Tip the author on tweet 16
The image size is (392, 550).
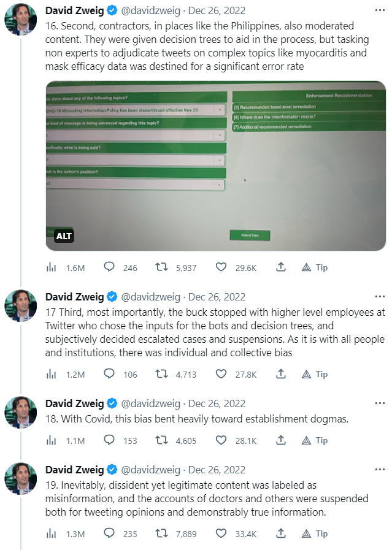pyautogui.click(x=307, y=267)
